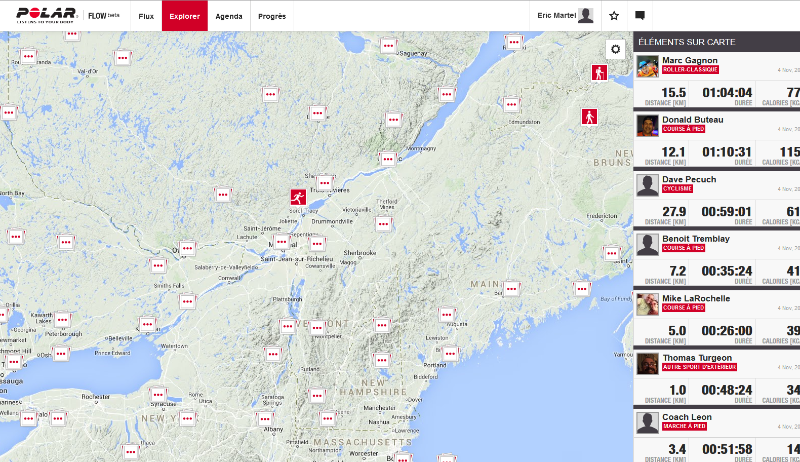This screenshot has width=800, height=462.
Task: Open the Progrès tab
Action: 272,16
